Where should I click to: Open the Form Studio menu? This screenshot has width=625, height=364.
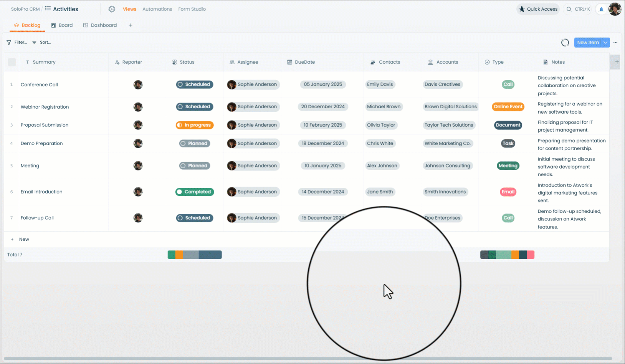[x=192, y=9]
